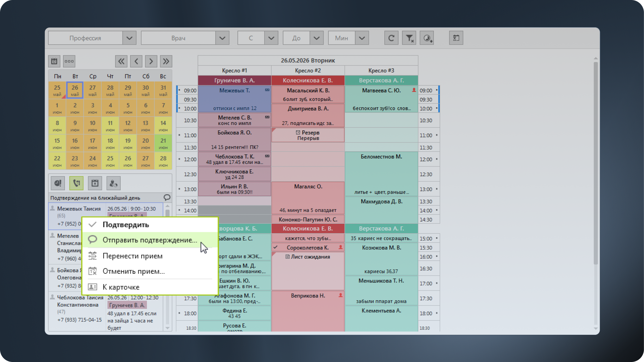Screen dimensions: 644x362
Task: Expand the Профессия dropdown
Action: click(x=129, y=38)
